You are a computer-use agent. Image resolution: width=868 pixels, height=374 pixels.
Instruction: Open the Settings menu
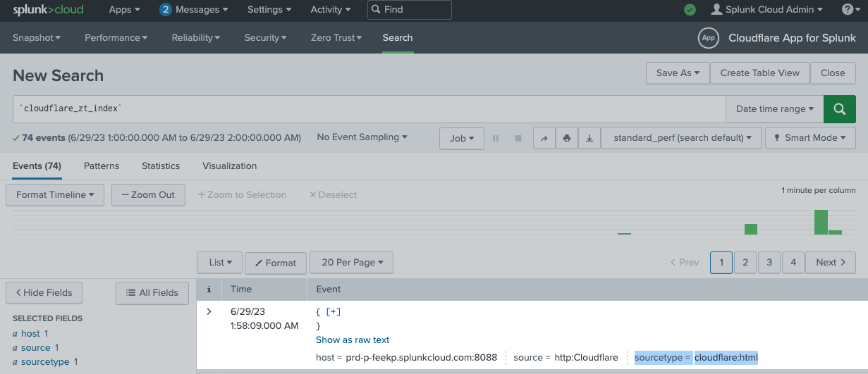tap(269, 10)
